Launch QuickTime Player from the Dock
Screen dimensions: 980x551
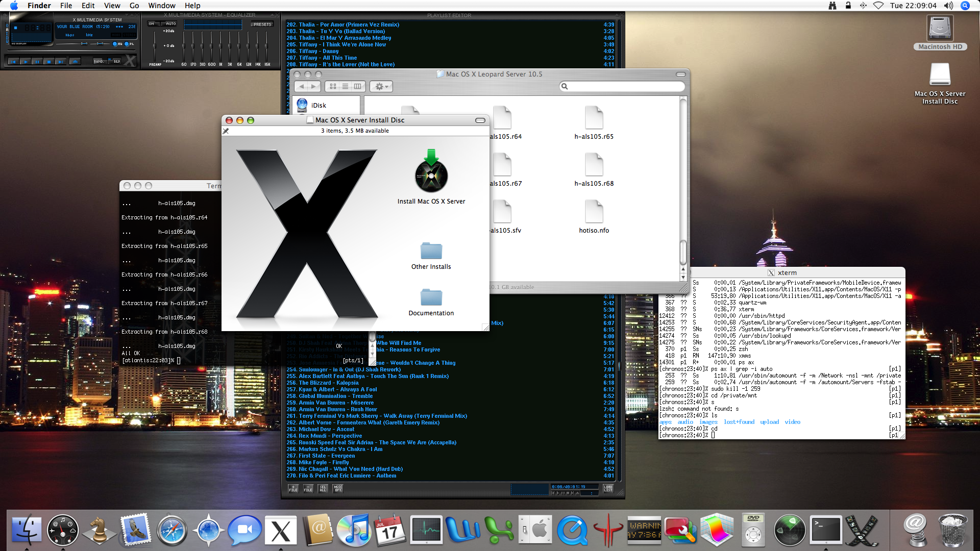(x=572, y=531)
